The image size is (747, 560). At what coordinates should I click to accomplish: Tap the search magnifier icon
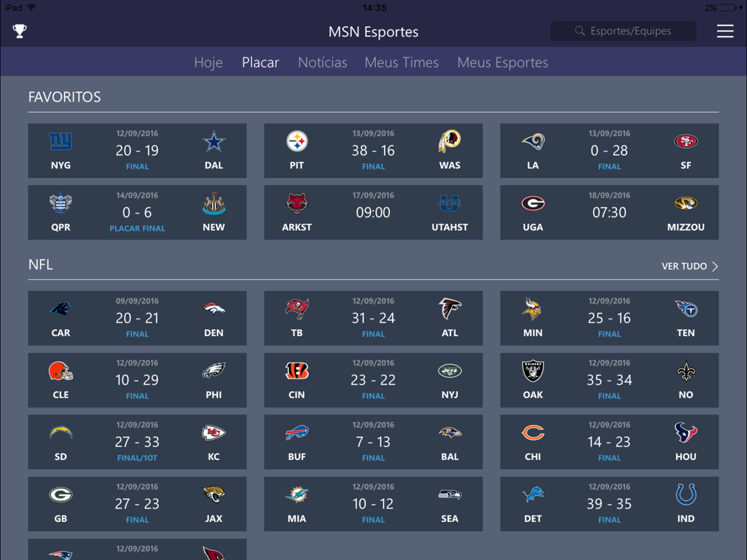pyautogui.click(x=580, y=31)
